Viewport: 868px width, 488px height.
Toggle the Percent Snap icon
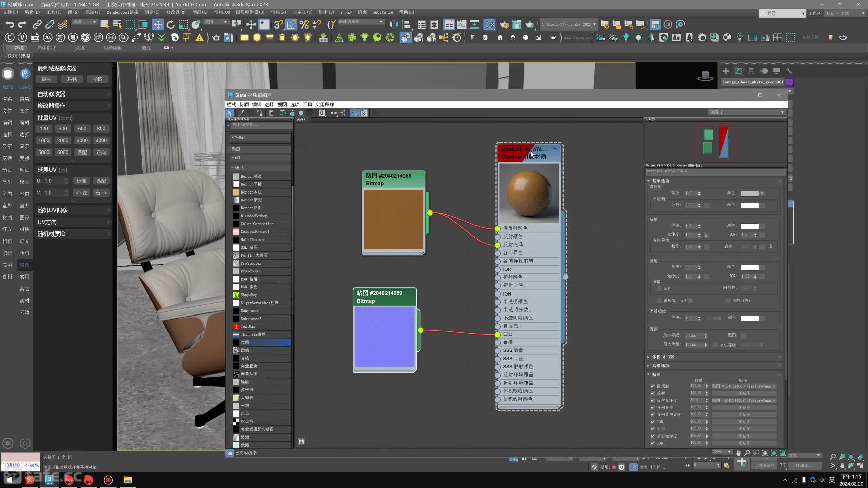(x=304, y=24)
